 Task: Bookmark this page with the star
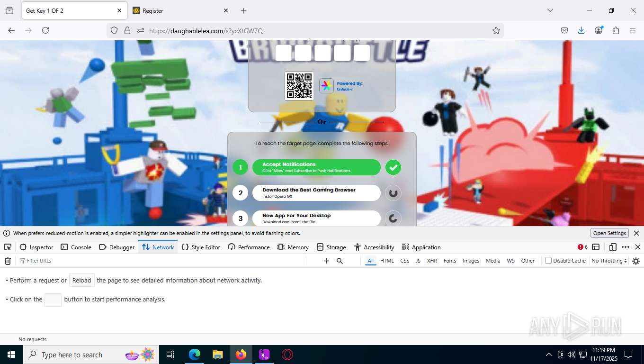(496, 30)
